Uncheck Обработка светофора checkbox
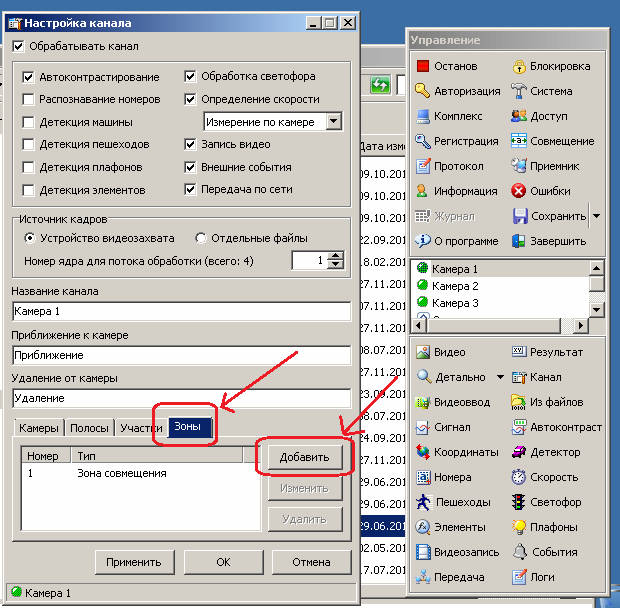The width and height of the screenshot is (620, 608). [191, 76]
